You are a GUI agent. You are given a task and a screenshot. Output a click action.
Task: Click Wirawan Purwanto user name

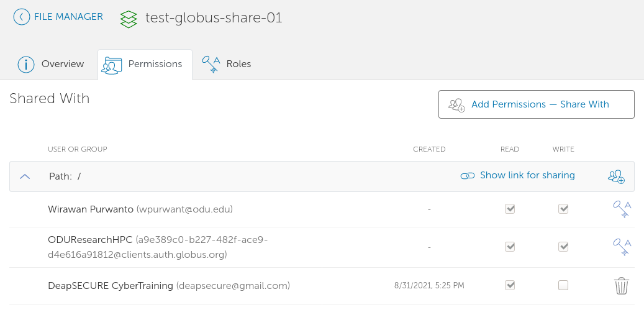pyautogui.click(x=90, y=209)
